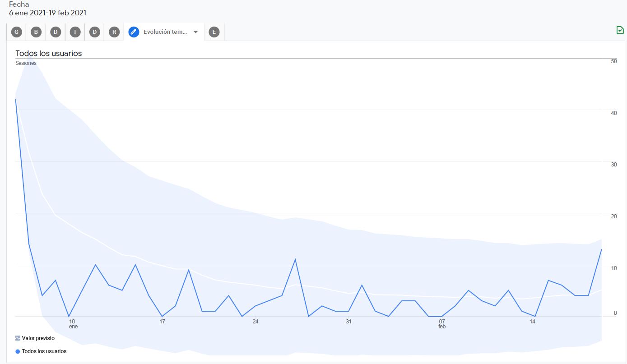Click the green checkmark status icon
The height and width of the screenshot is (364, 627).
pyautogui.click(x=620, y=30)
